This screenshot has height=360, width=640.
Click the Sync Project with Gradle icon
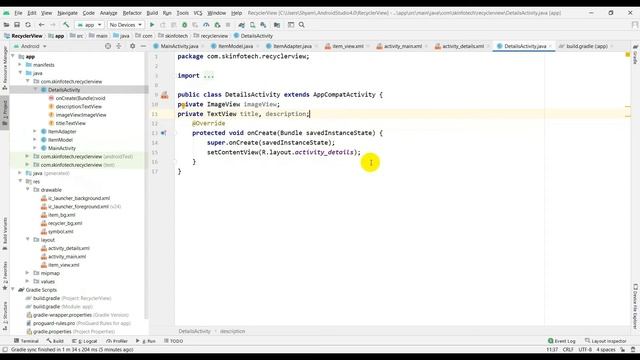(x=242, y=25)
